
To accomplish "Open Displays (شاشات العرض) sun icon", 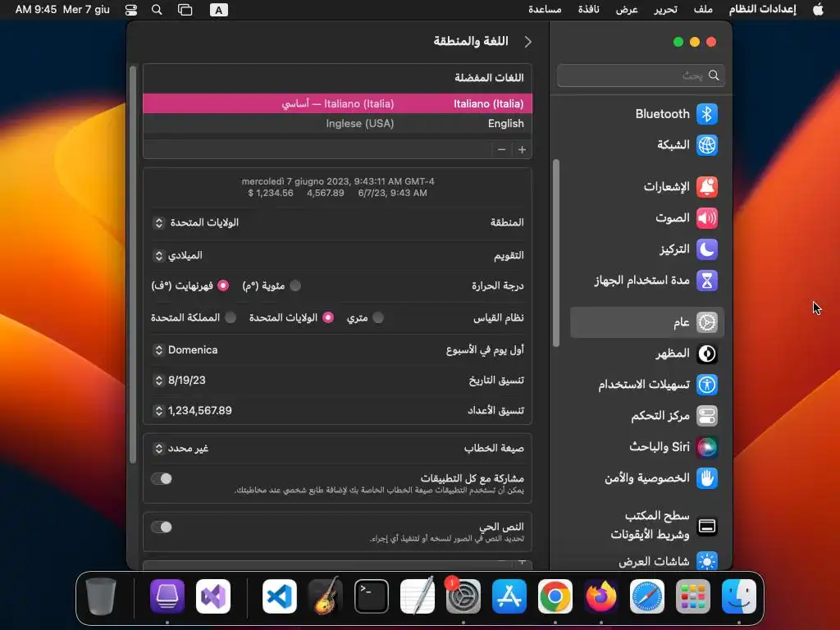I will tap(706, 561).
